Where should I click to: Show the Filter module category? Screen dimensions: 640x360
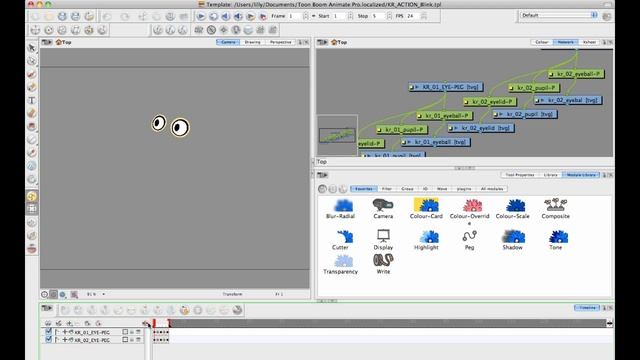(x=387, y=189)
